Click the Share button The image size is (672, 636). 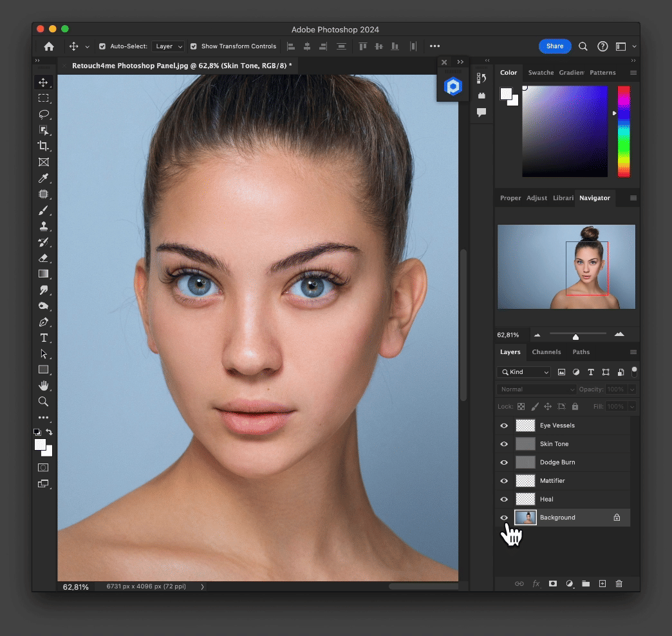(x=554, y=46)
